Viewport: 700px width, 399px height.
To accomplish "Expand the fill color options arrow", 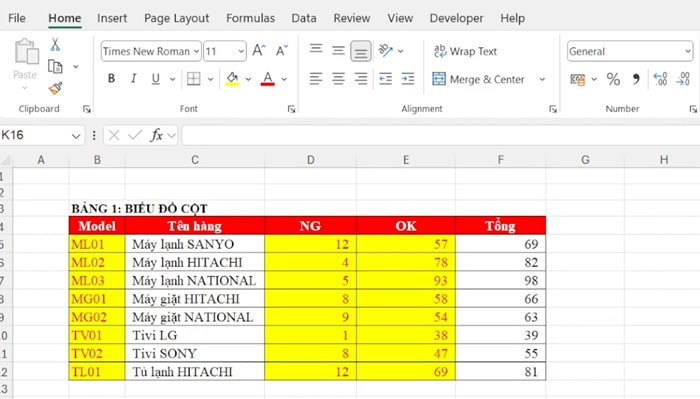I will pos(248,79).
